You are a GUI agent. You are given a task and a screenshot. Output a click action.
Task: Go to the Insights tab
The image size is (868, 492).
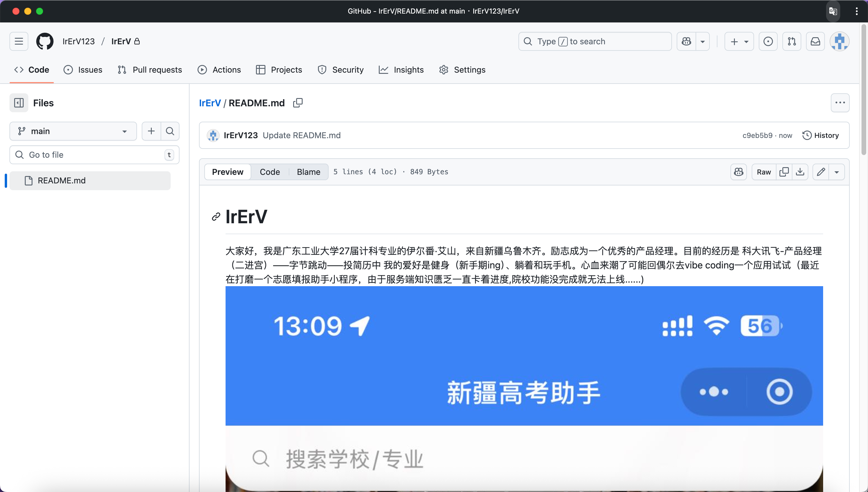point(401,70)
